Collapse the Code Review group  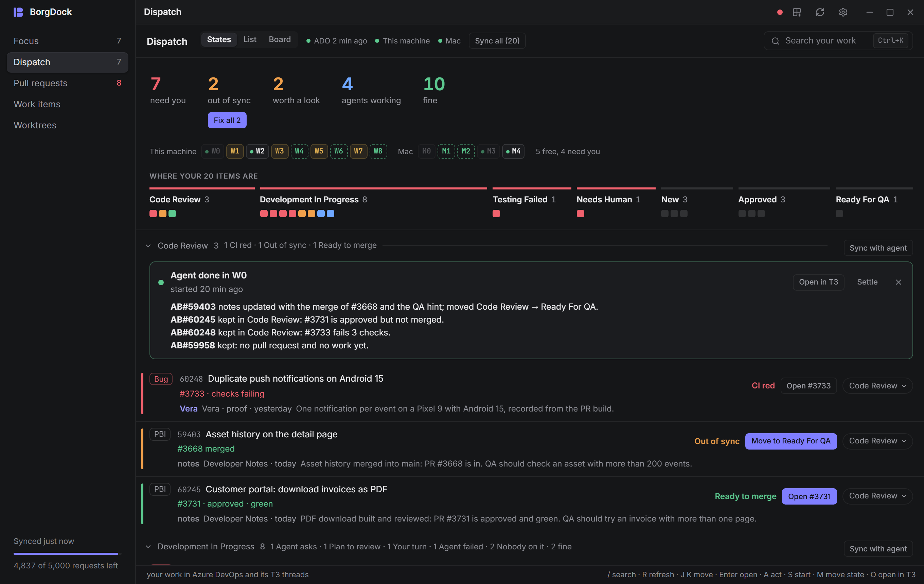click(x=148, y=246)
